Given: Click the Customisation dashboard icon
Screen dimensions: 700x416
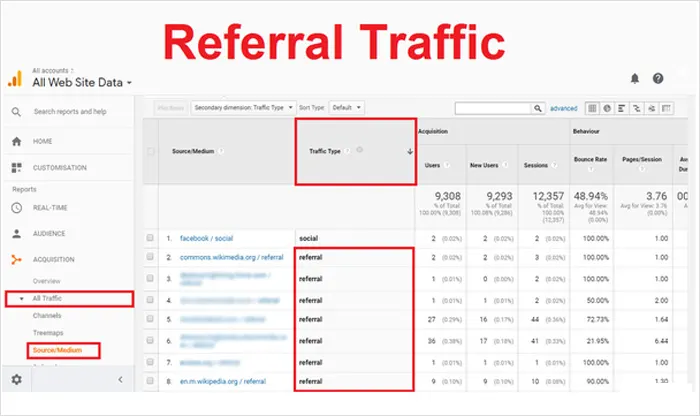Looking at the screenshot, I should [x=17, y=168].
